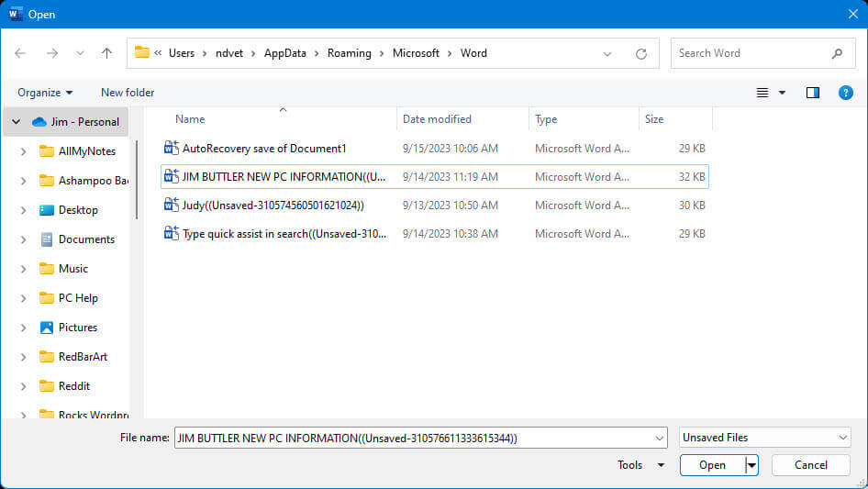The height and width of the screenshot is (489, 868).
Task: Select AutoRecovery save of Document1 file icon
Action: (171, 148)
